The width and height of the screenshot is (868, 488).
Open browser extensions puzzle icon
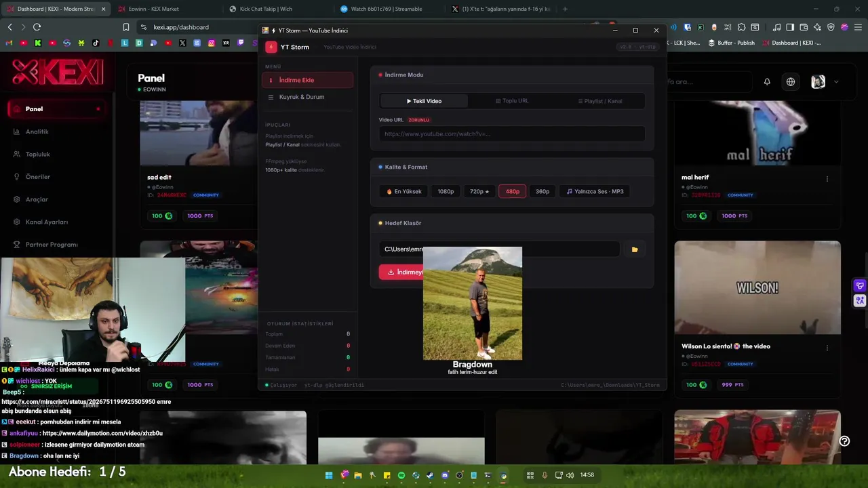pos(741,27)
